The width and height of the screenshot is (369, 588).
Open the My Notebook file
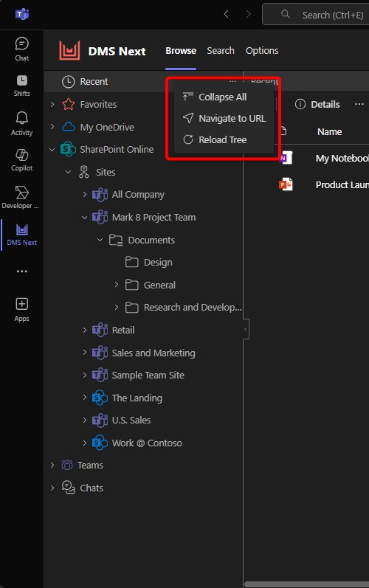[x=342, y=158]
